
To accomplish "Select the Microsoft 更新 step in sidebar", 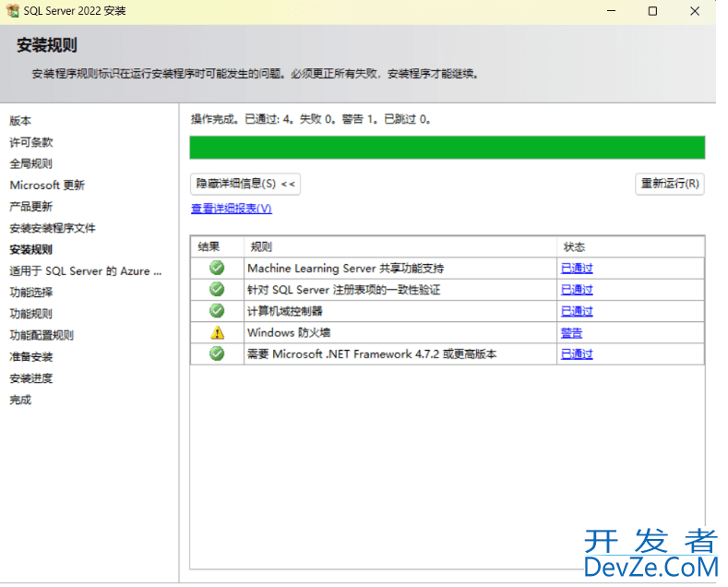I will pyautogui.click(x=47, y=186).
